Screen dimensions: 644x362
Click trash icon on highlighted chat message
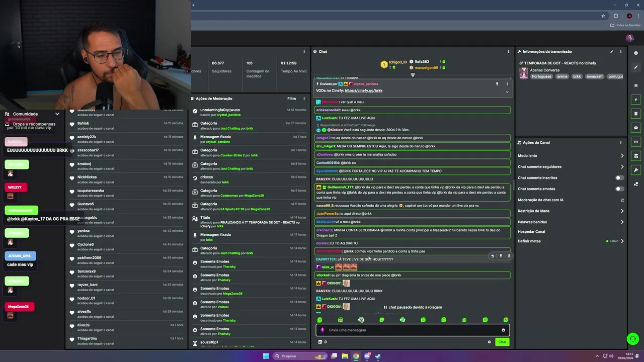[x=509, y=256]
